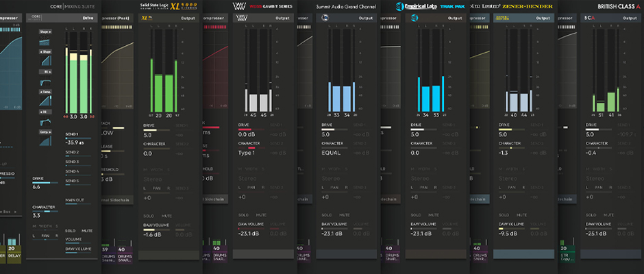This screenshot has width=644, height=274.
Task: Click the Pan control in Summit Audio panel
Action: [x=334, y=188]
